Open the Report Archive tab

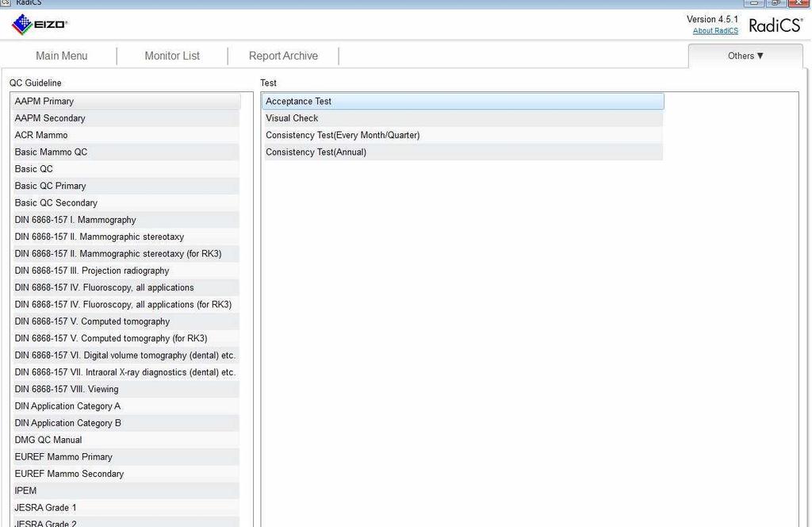click(283, 56)
